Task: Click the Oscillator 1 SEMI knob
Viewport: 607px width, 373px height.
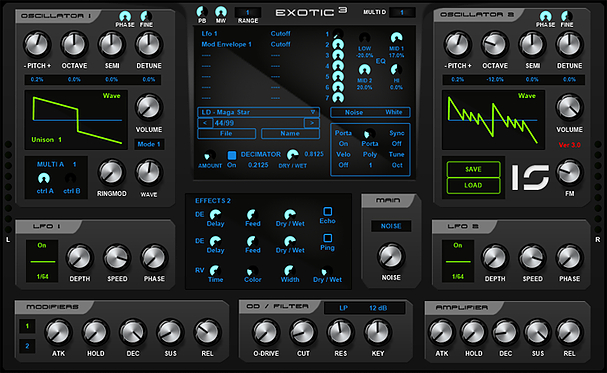Action: pyautogui.click(x=111, y=45)
